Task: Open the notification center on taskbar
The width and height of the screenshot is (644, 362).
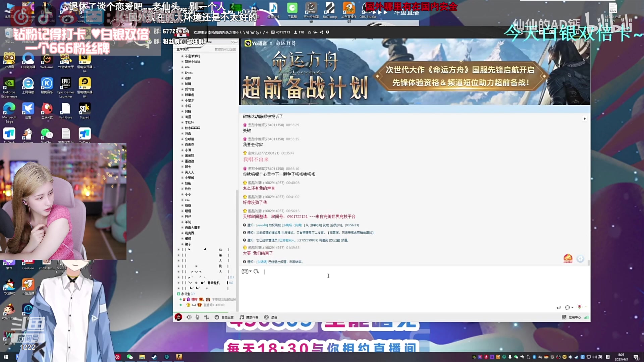Action: 636,357
